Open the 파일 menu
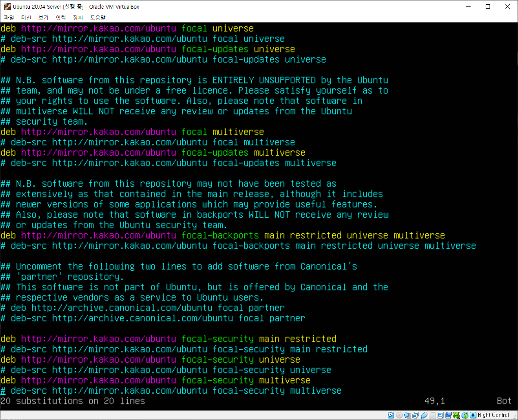 click(9, 18)
